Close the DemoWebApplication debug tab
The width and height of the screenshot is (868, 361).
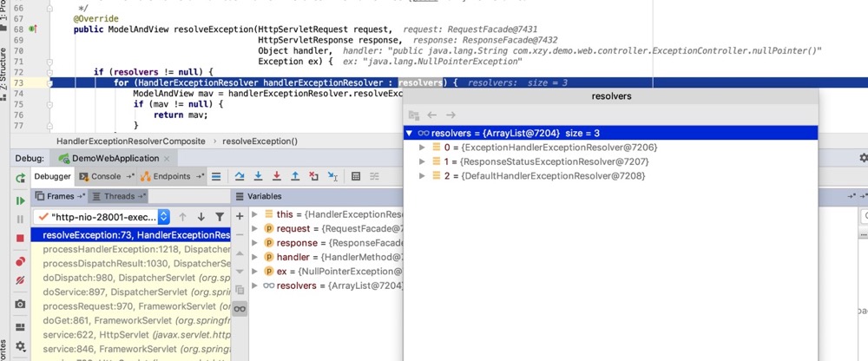coord(168,158)
